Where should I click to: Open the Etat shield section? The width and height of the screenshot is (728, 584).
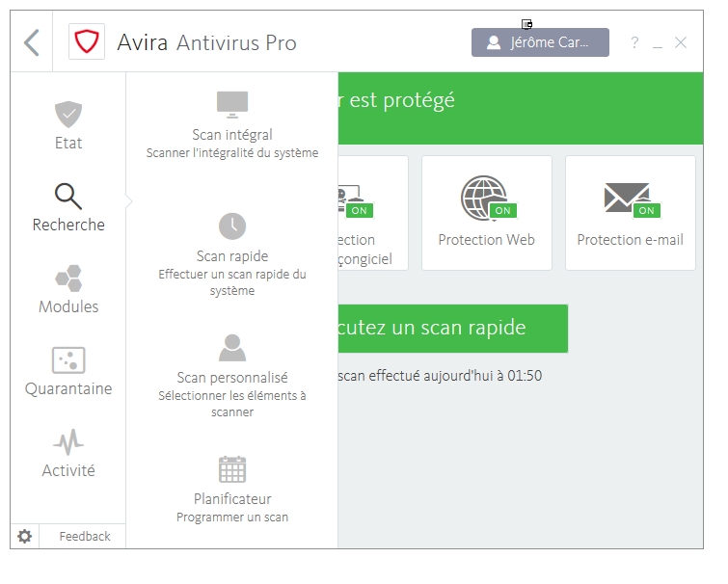(68, 126)
